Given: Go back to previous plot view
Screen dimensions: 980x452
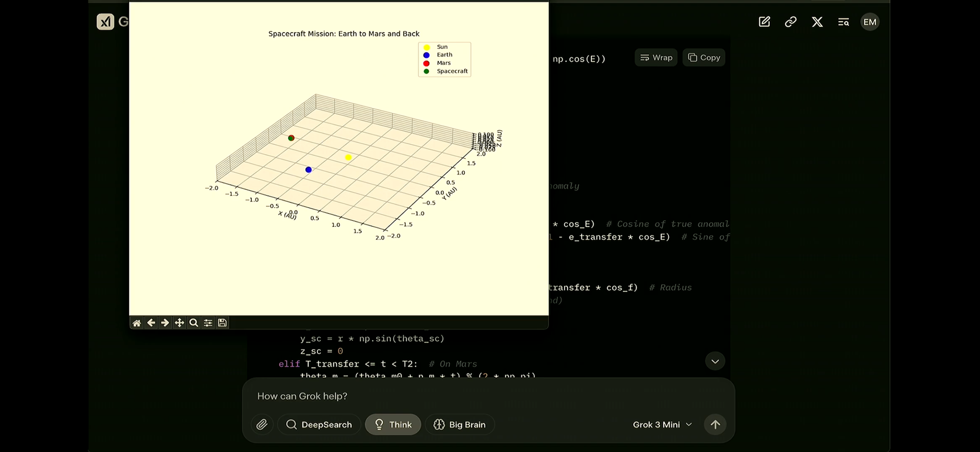Looking at the screenshot, I should click(x=151, y=323).
